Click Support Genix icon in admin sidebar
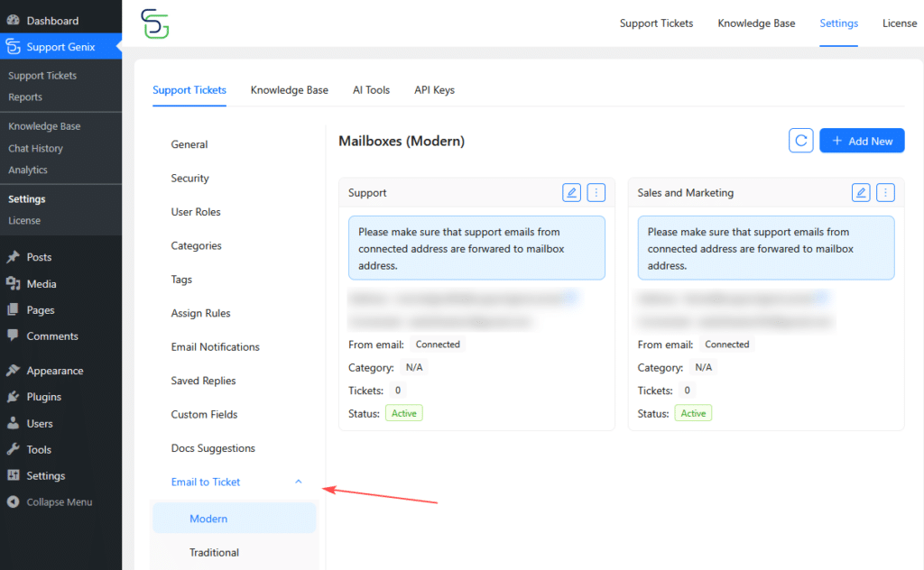Viewport: 924px width, 570px height. pos(12,46)
